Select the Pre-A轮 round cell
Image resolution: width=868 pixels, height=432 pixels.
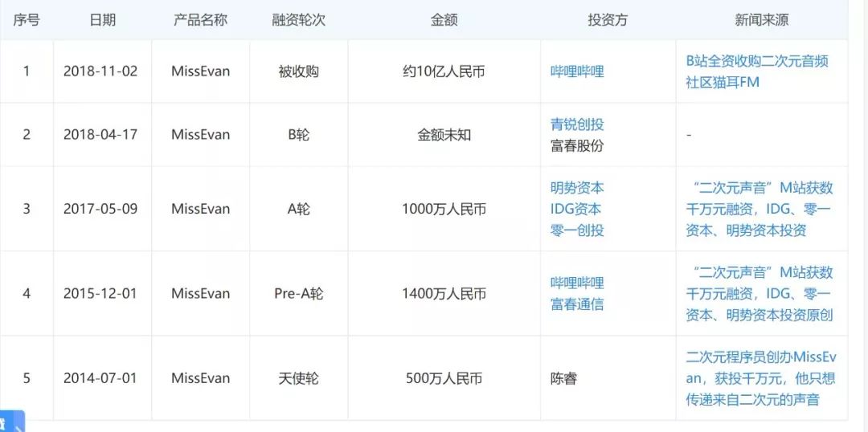298,294
